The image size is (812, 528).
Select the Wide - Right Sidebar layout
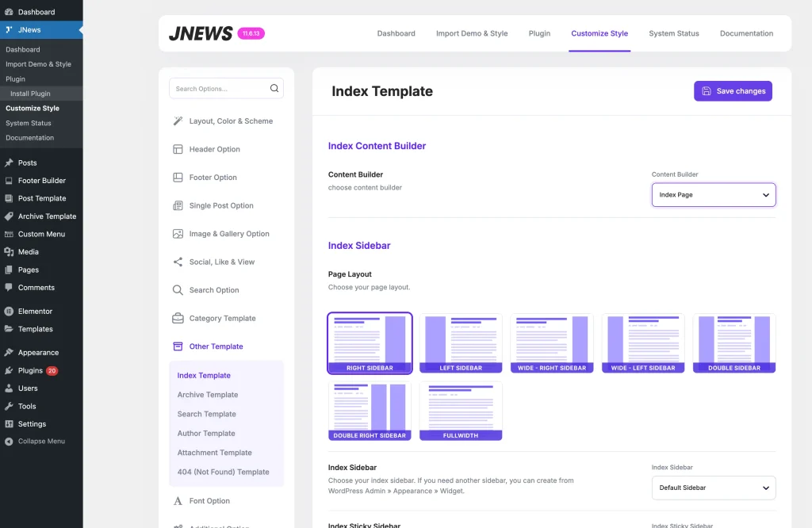click(552, 342)
